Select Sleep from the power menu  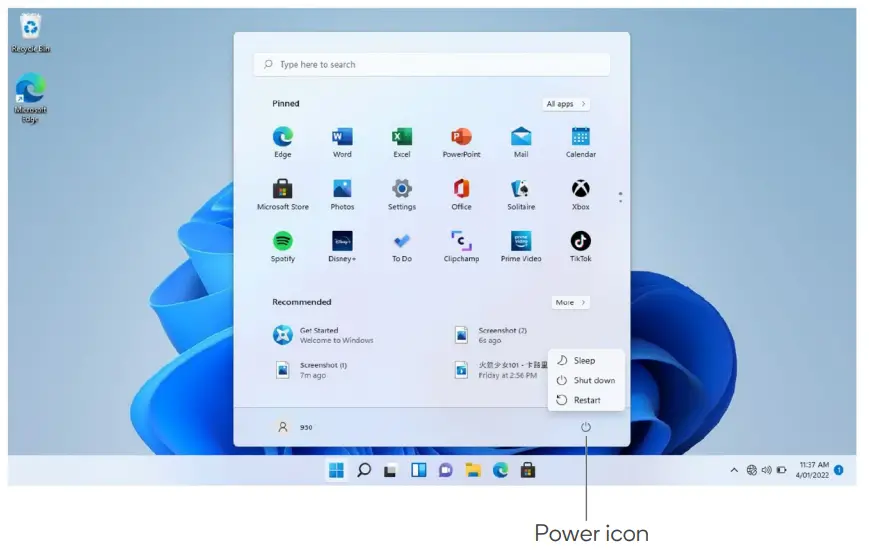pos(586,360)
